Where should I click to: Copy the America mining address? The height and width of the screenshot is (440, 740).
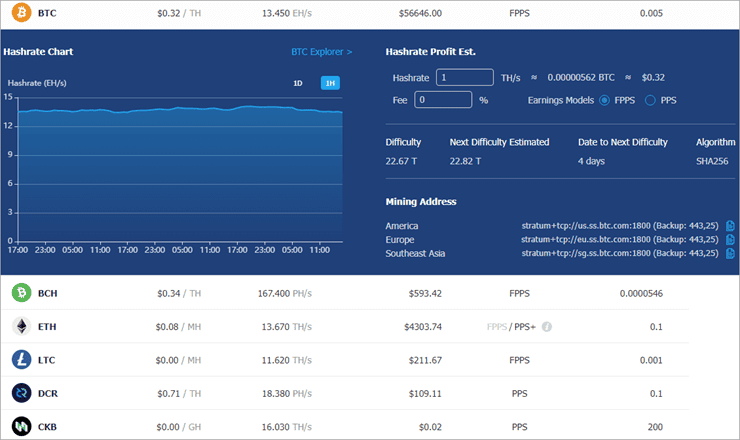tap(730, 226)
